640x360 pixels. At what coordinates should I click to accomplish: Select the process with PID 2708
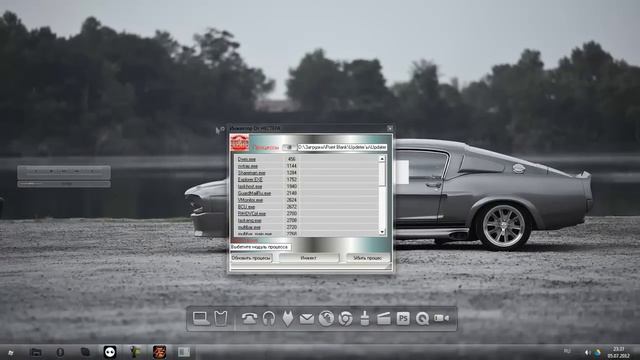pos(307,220)
